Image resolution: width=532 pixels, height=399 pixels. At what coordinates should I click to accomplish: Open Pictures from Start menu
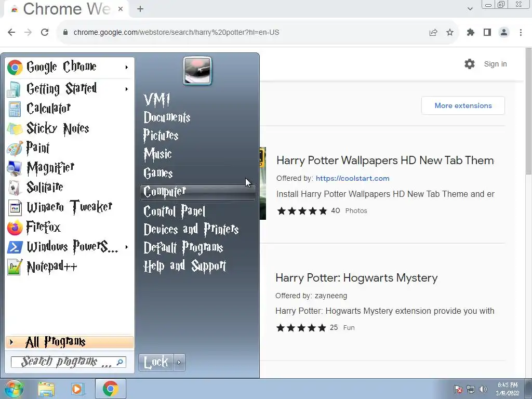161,136
